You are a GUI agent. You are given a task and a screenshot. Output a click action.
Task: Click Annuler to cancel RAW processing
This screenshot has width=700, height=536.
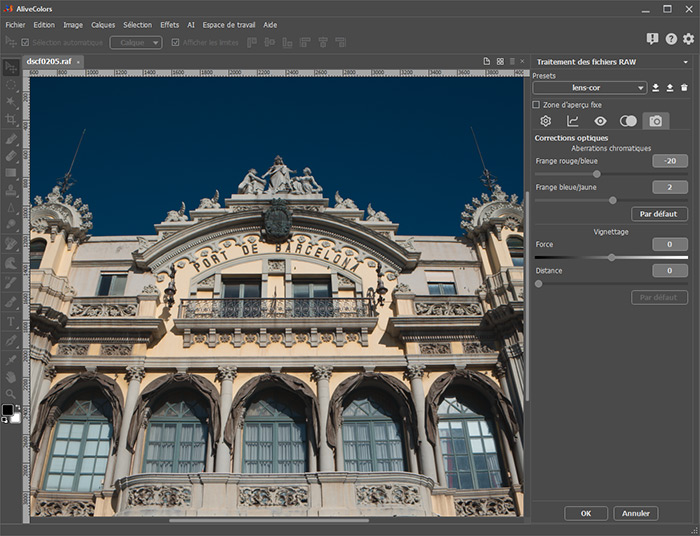pos(636,513)
